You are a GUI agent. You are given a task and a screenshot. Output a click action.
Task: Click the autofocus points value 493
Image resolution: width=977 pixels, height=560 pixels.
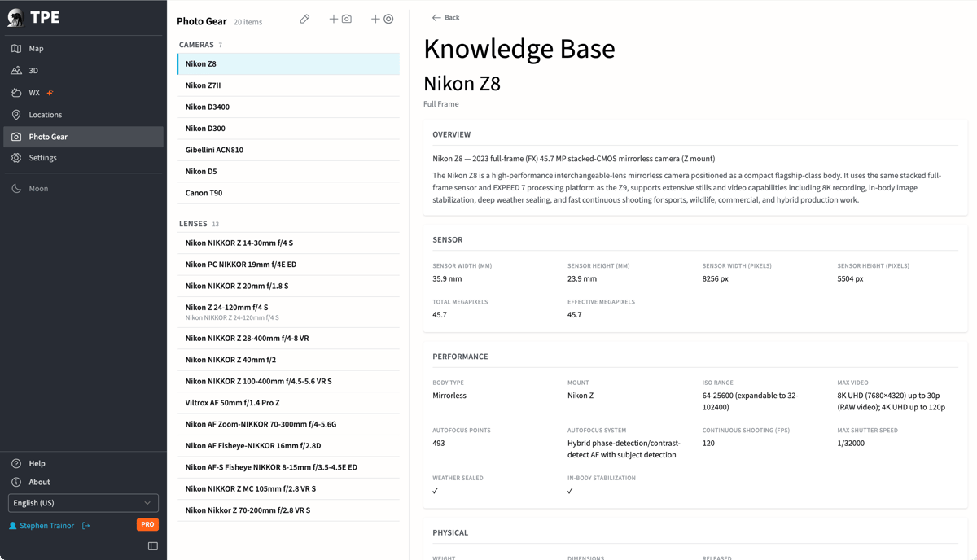pos(439,444)
